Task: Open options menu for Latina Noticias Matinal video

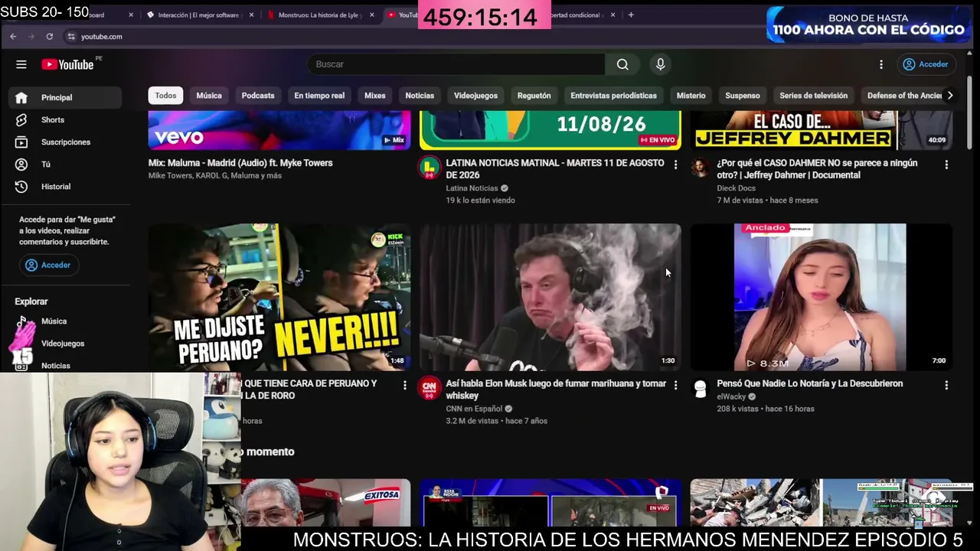Action: click(x=675, y=165)
